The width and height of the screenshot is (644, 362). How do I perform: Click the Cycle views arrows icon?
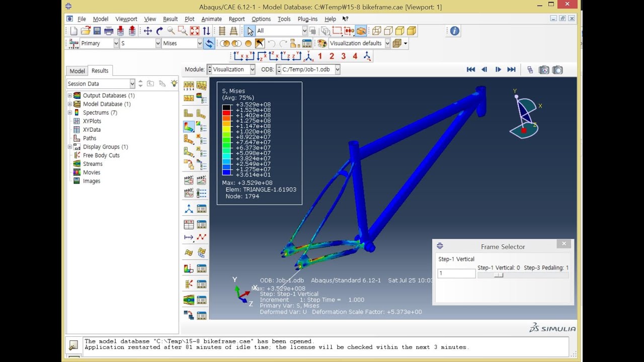(206, 31)
